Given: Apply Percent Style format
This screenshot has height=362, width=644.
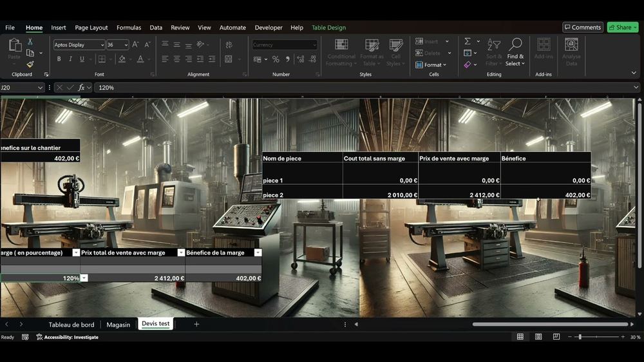Looking at the screenshot, I should (x=276, y=59).
